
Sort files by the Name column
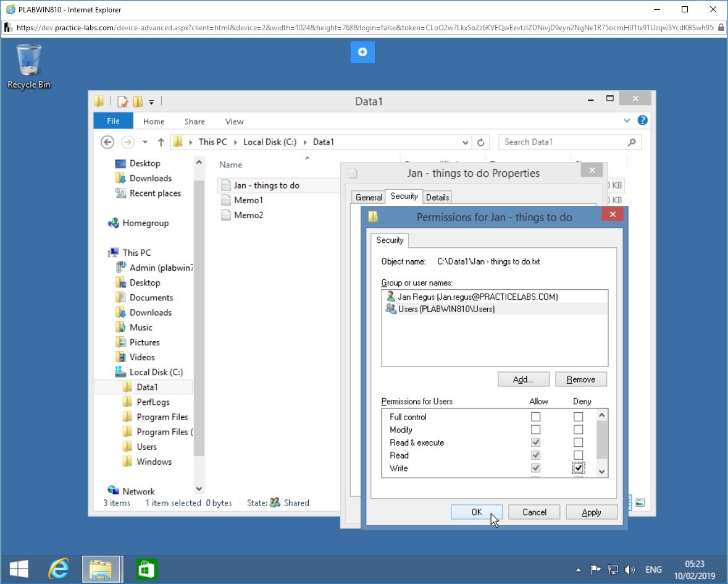pos(231,164)
